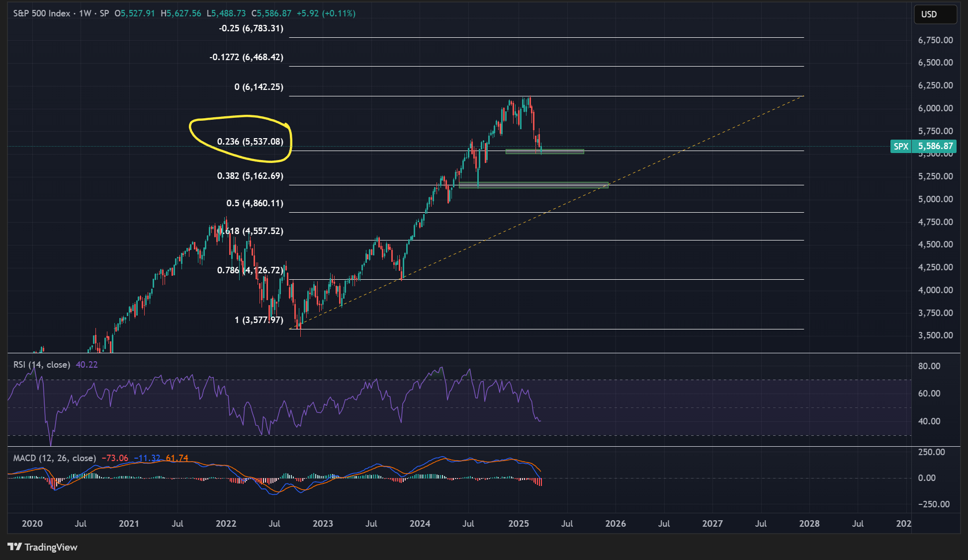The height and width of the screenshot is (560, 968).
Task: Click 40.00 on the RSI scale
Action: [x=929, y=421]
